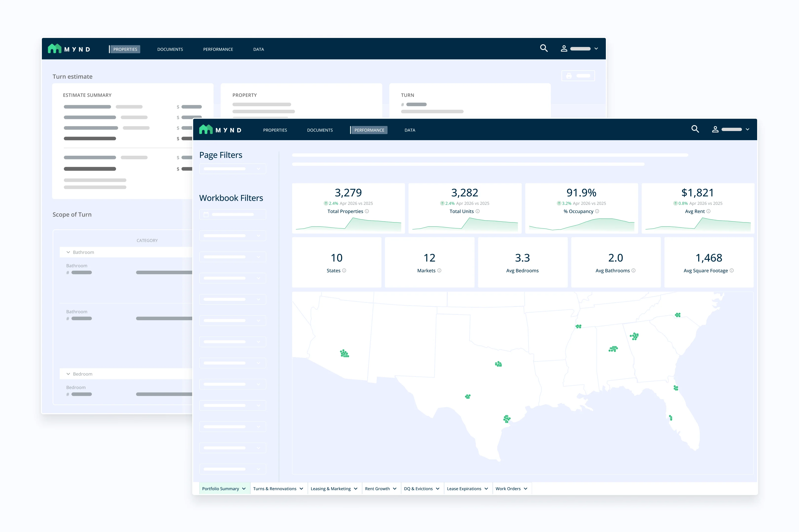Click the search icon in the Turn estimate window

coord(544,48)
